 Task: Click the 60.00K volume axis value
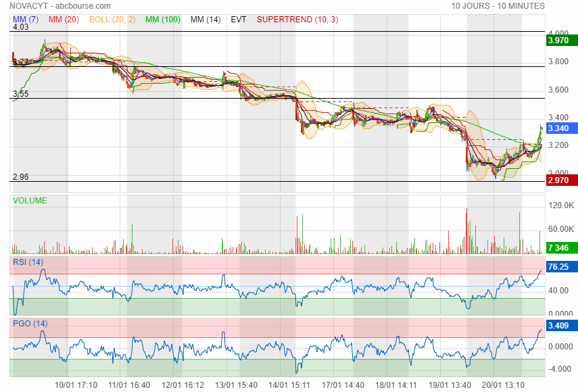coord(561,229)
